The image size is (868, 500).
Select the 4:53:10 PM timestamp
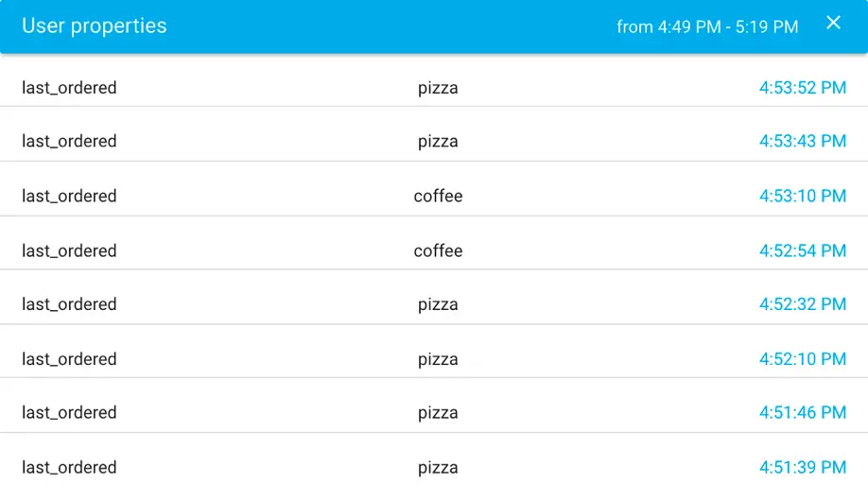[x=802, y=196]
